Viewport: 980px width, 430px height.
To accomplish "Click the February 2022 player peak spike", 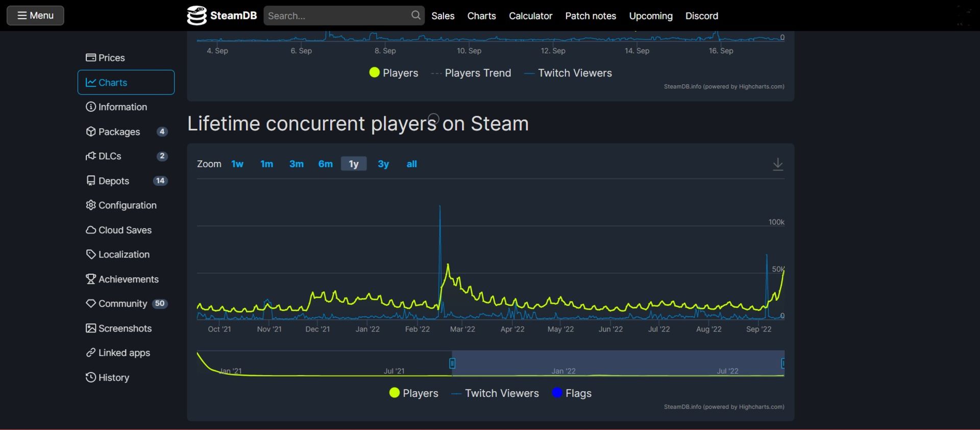I will [x=448, y=265].
